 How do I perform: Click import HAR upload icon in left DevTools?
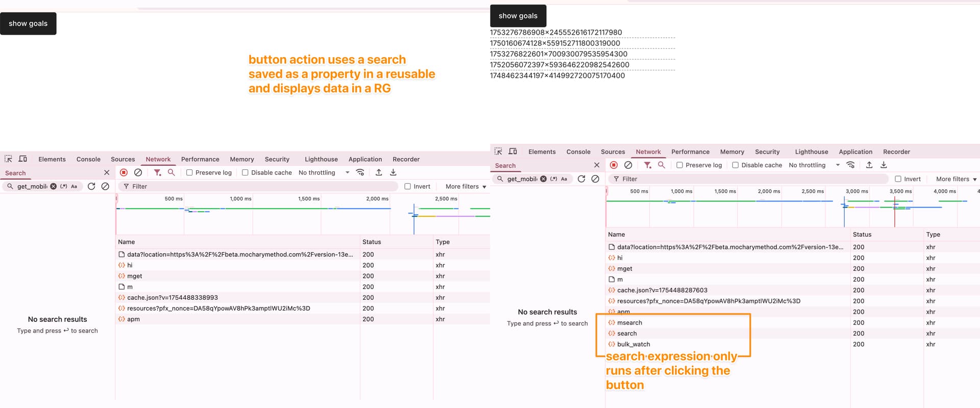pyautogui.click(x=379, y=172)
